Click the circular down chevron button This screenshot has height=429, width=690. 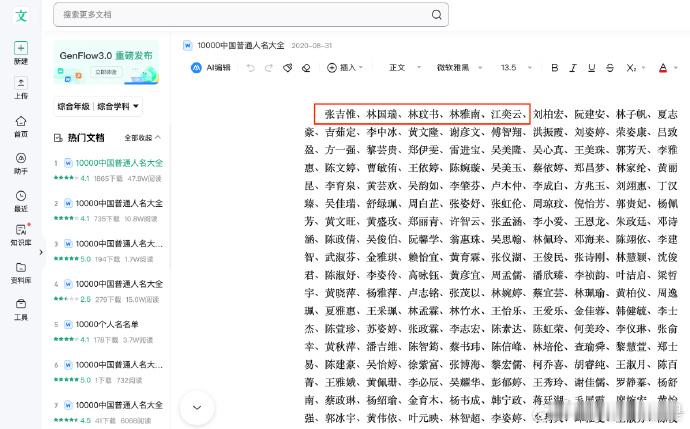197,407
